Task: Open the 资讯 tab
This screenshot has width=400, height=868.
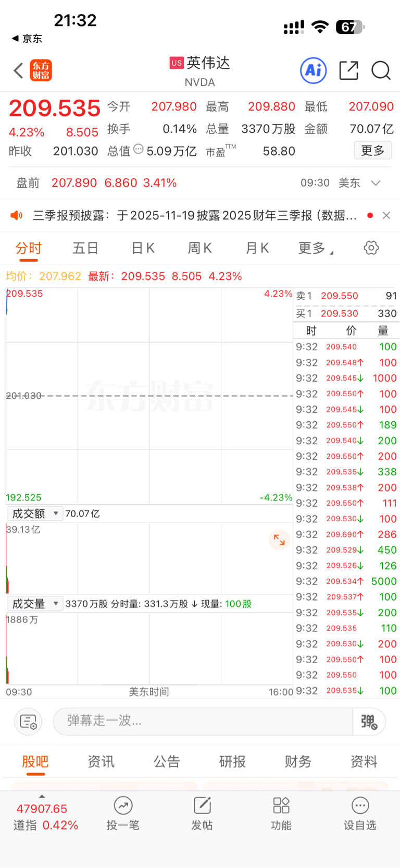Action: click(x=101, y=762)
